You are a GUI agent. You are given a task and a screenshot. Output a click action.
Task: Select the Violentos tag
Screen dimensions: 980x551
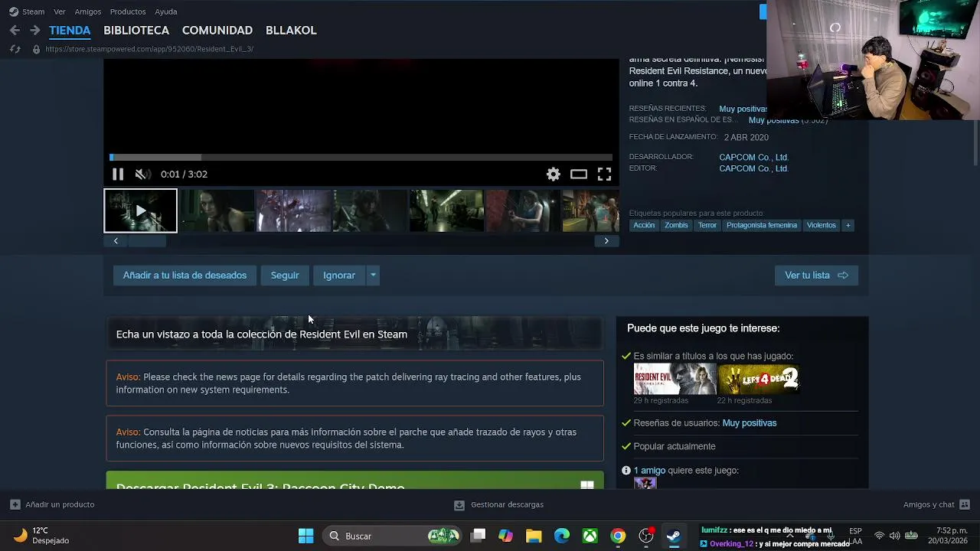(822, 225)
